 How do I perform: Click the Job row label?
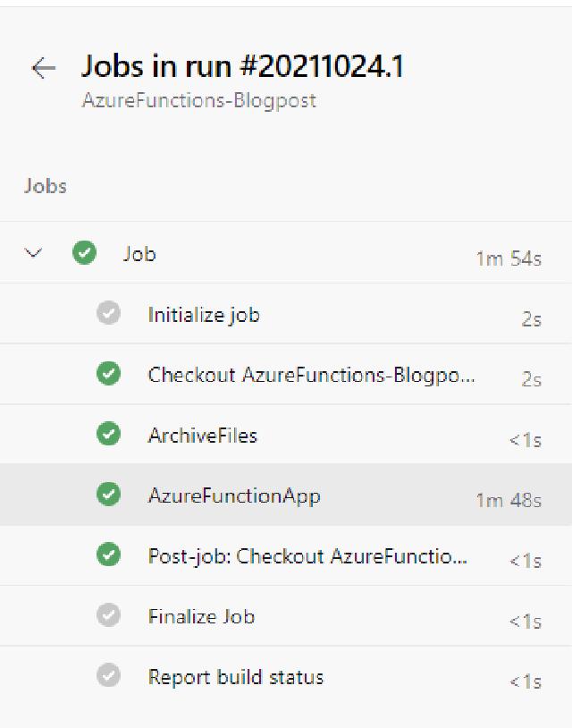click(x=139, y=254)
